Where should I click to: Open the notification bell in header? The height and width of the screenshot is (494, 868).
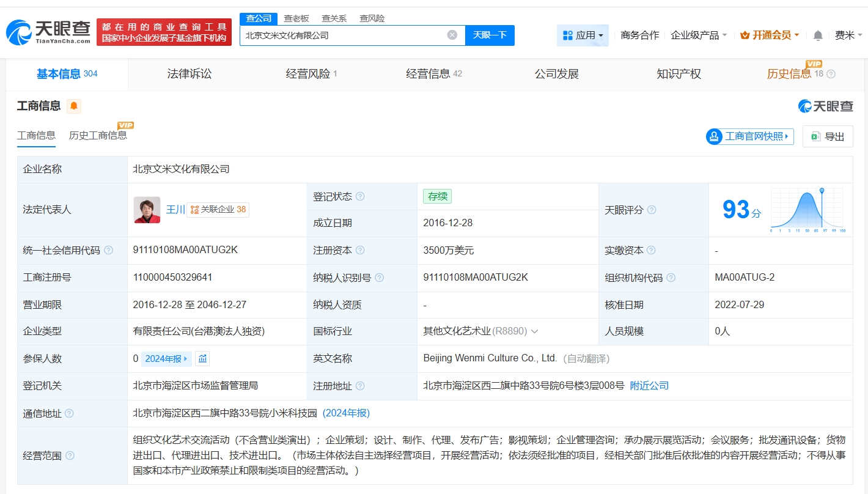(x=818, y=35)
